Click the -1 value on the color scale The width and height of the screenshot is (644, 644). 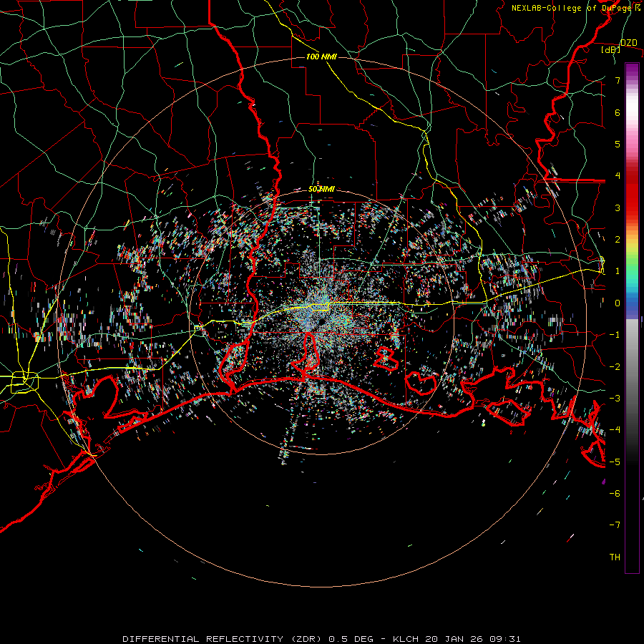pyautogui.click(x=615, y=335)
